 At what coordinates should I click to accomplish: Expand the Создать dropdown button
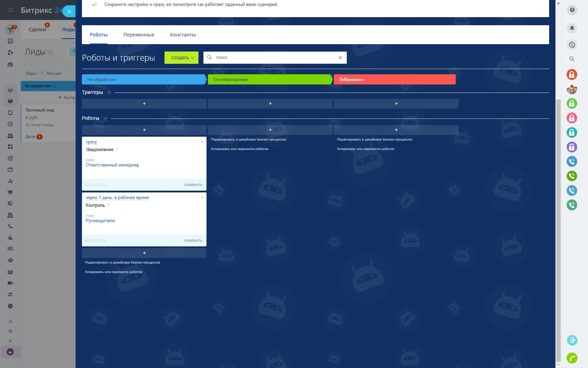181,58
